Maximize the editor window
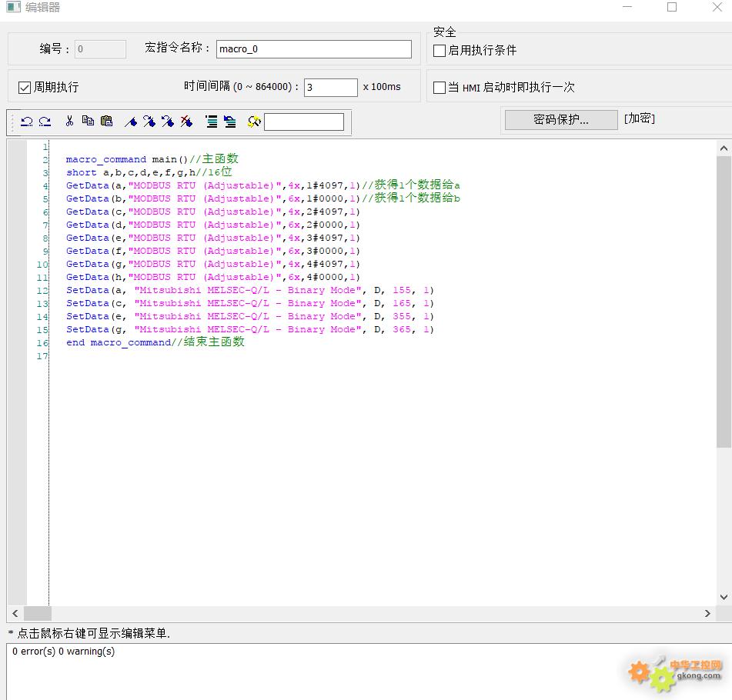The height and width of the screenshot is (700, 732). [x=672, y=6]
